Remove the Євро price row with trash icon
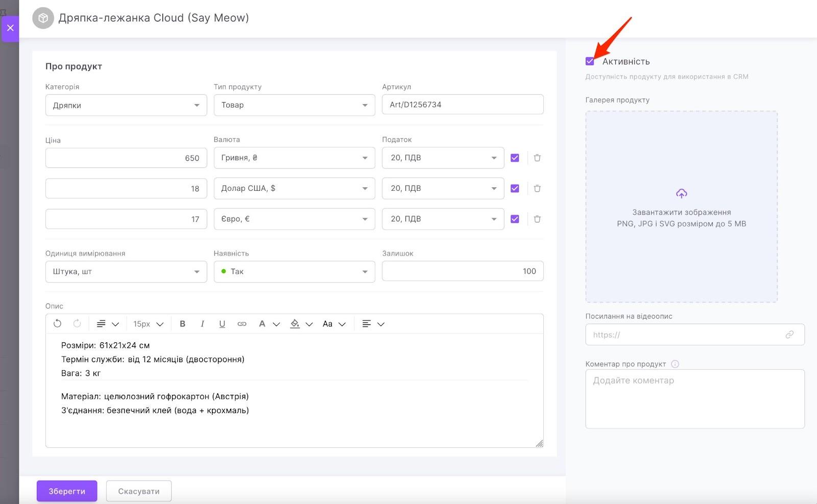Screen dimensions: 817x504 (x=537, y=219)
